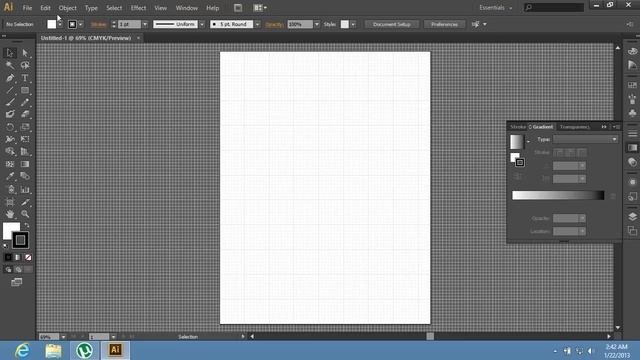
Task: Enable Draw Normal mode
Action: [8, 269]
